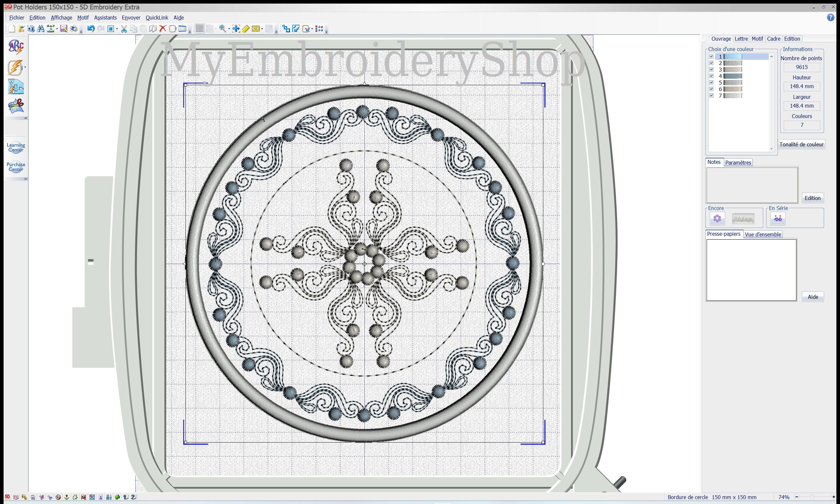Open the Learning Center

coord(15,147)
